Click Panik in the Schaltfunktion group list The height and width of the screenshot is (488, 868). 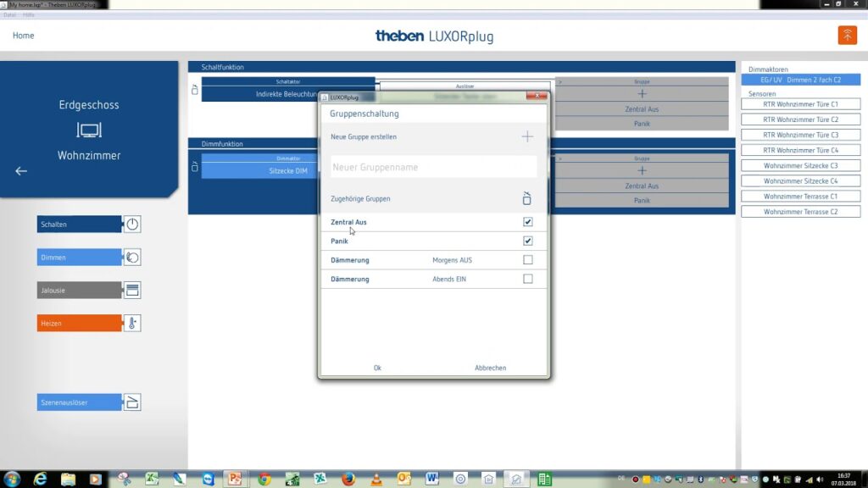point(642,124)
